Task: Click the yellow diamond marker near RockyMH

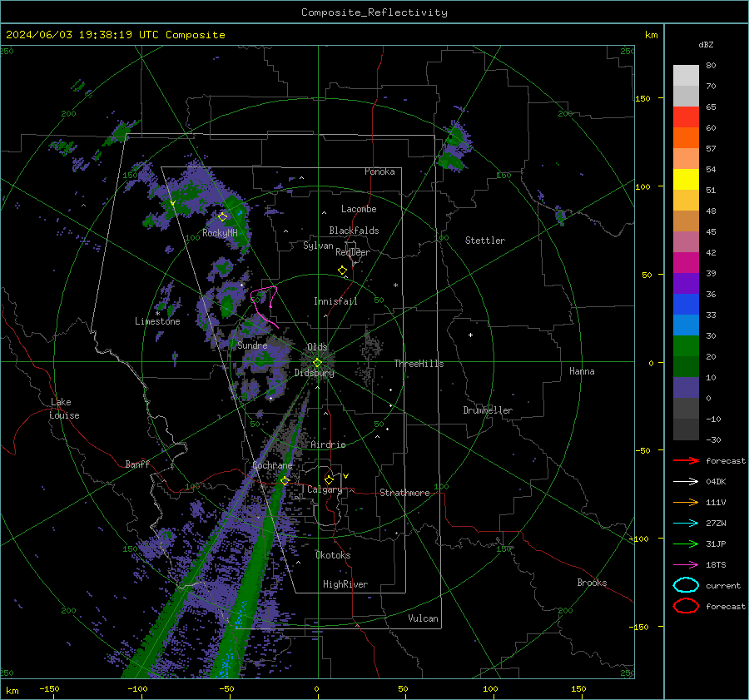Action: (222, 217)
